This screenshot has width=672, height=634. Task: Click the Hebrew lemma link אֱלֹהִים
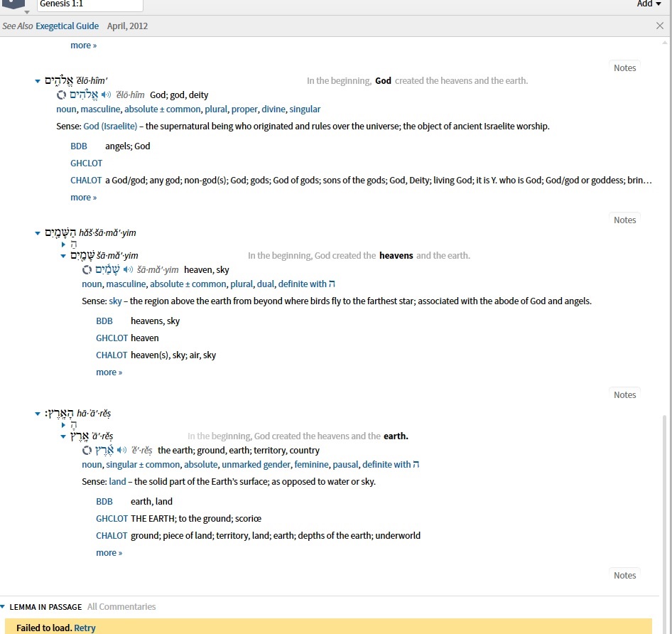pyautogui.click(x=84, y=95)
